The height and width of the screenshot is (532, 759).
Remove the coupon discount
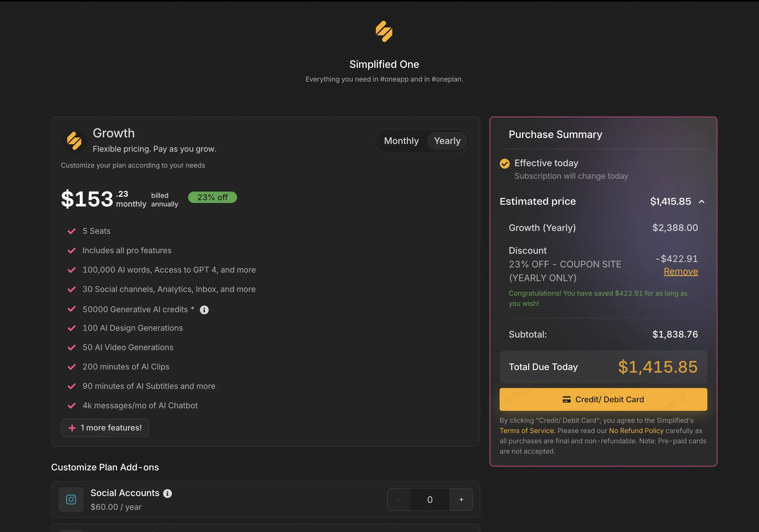(x=681, y=271)
